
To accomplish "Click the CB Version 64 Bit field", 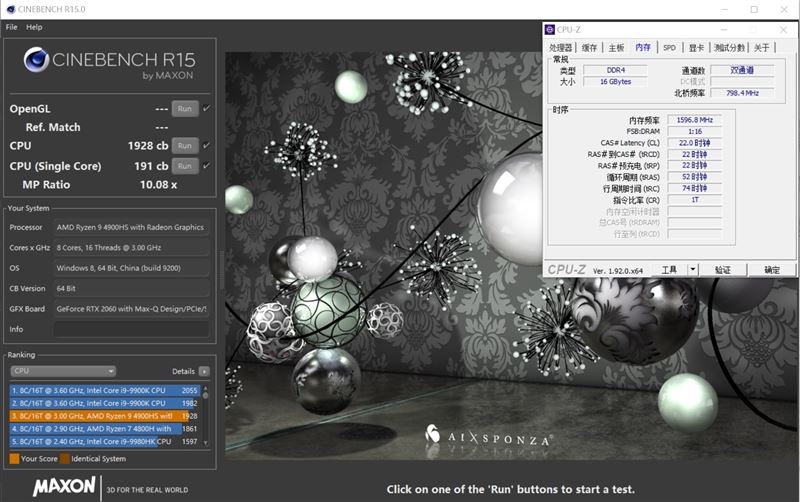I will 131,288.
